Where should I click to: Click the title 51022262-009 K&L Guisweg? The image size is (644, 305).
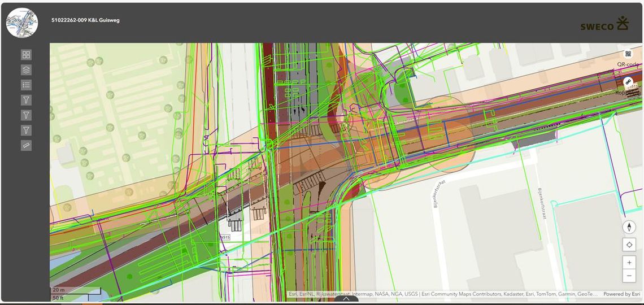85,20
